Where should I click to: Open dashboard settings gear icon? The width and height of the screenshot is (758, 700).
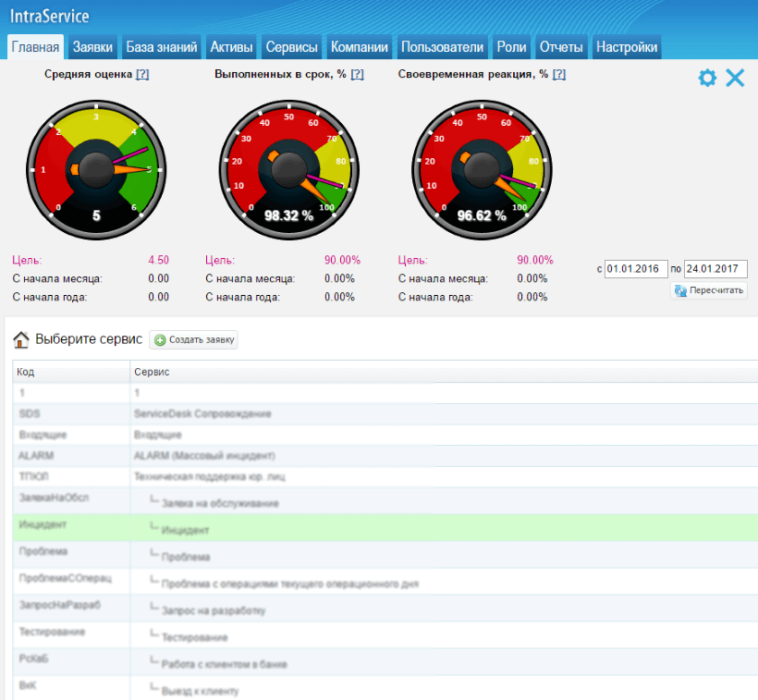[x=707, y=78]
